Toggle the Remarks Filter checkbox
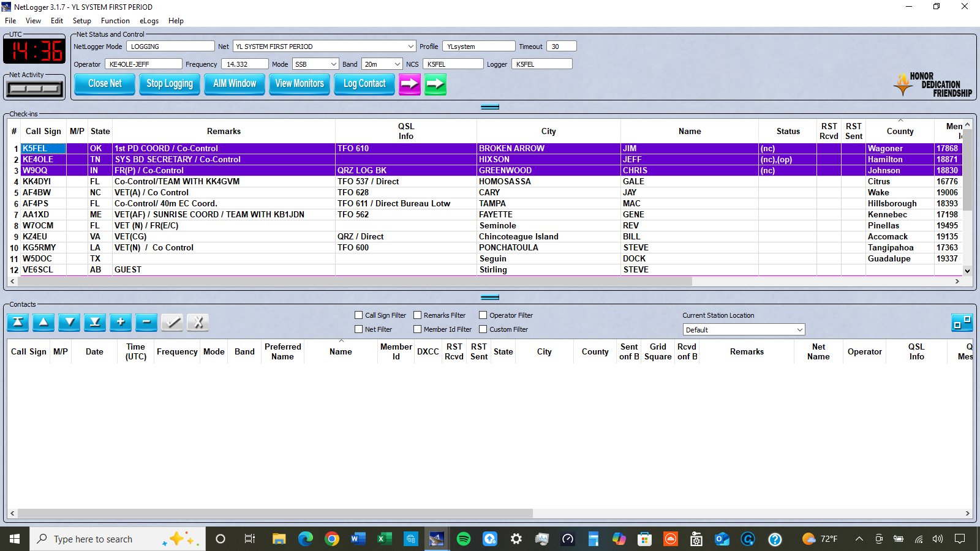Image resolution: width=980 pixels, height=551 pixels. (418, 315)
